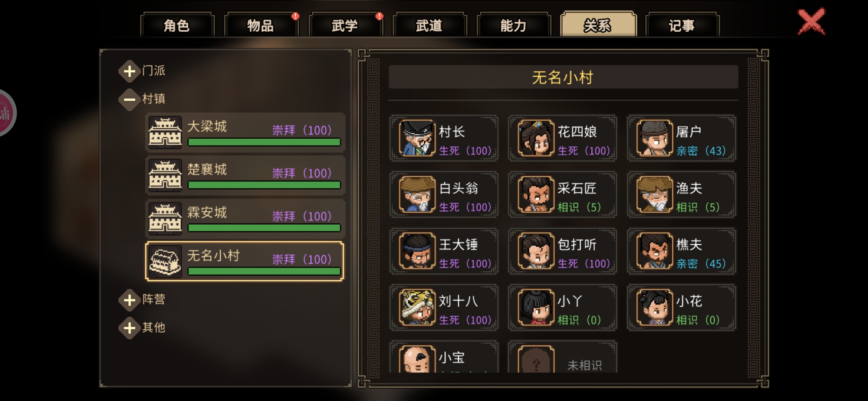Click the 大梁城 city building icon
This screenshot has height=401, width=868.
165,132
